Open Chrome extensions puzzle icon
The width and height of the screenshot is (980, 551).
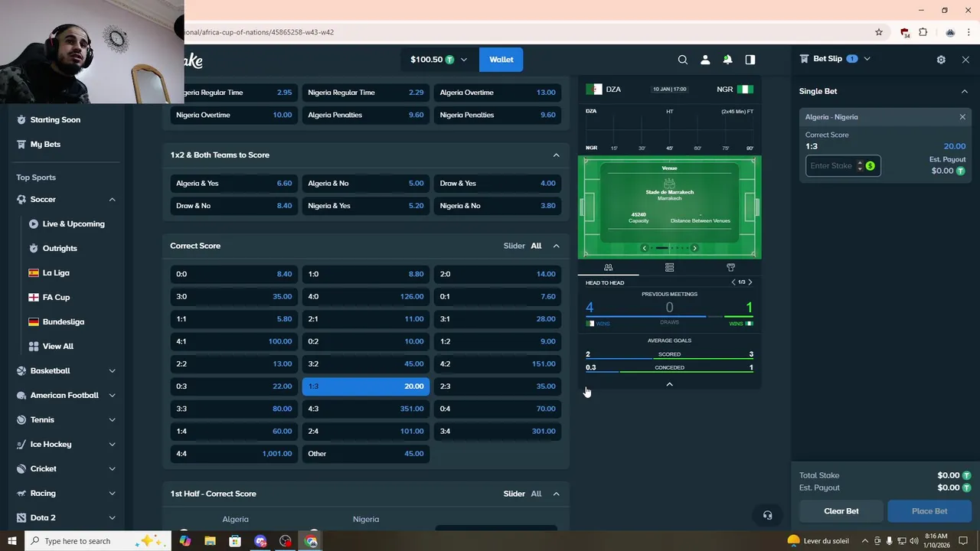[x=923, y=32]
